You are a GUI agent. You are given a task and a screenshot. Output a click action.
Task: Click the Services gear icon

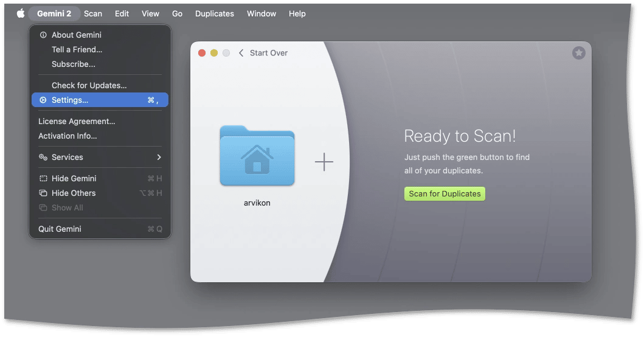tap(43, 158)
